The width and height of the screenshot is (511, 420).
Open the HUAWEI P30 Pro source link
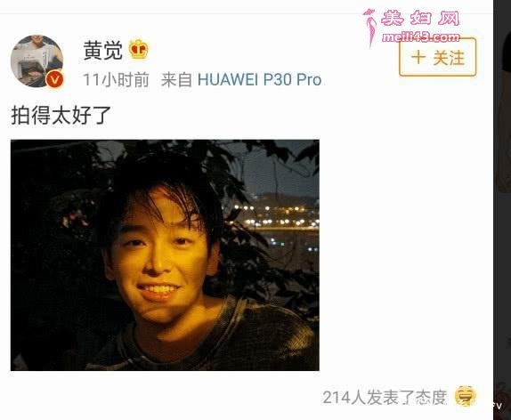click(x=259, y=80)
